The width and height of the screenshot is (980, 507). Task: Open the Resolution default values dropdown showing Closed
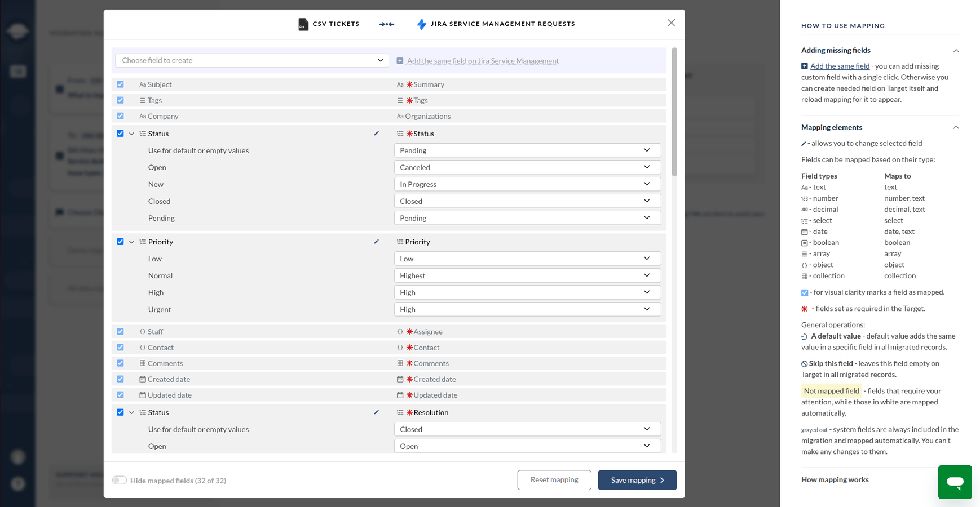coord(527,429)
